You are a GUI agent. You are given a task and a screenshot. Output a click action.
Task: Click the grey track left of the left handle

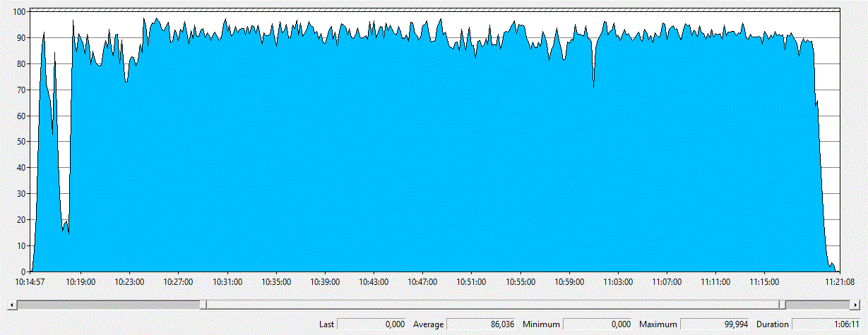pyautogui.click(x=106, y=305)
